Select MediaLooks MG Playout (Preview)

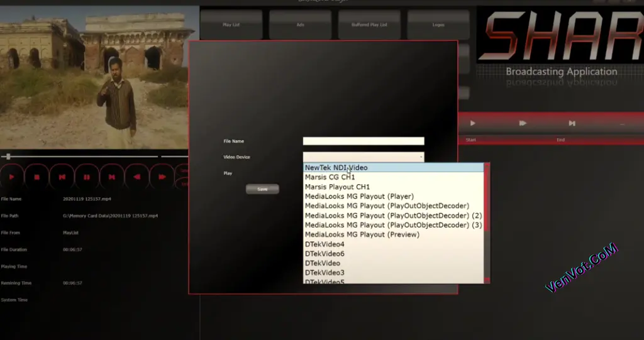(394, 234)
